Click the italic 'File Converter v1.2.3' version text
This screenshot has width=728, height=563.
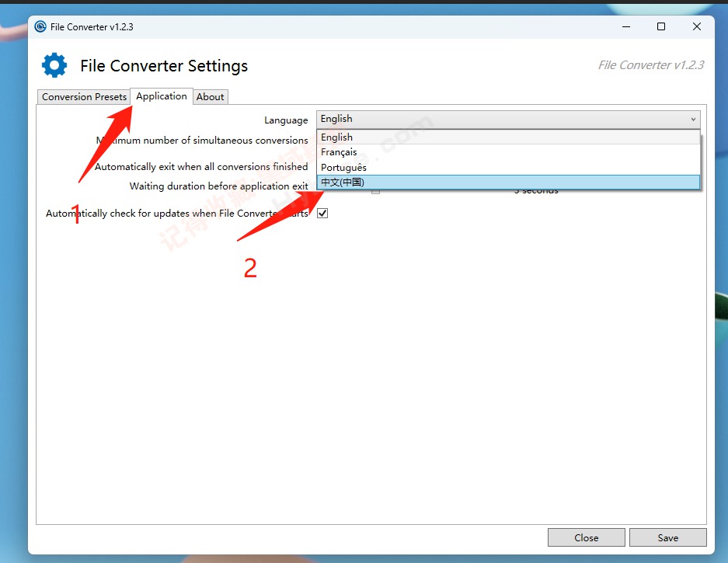pos(651,65)
